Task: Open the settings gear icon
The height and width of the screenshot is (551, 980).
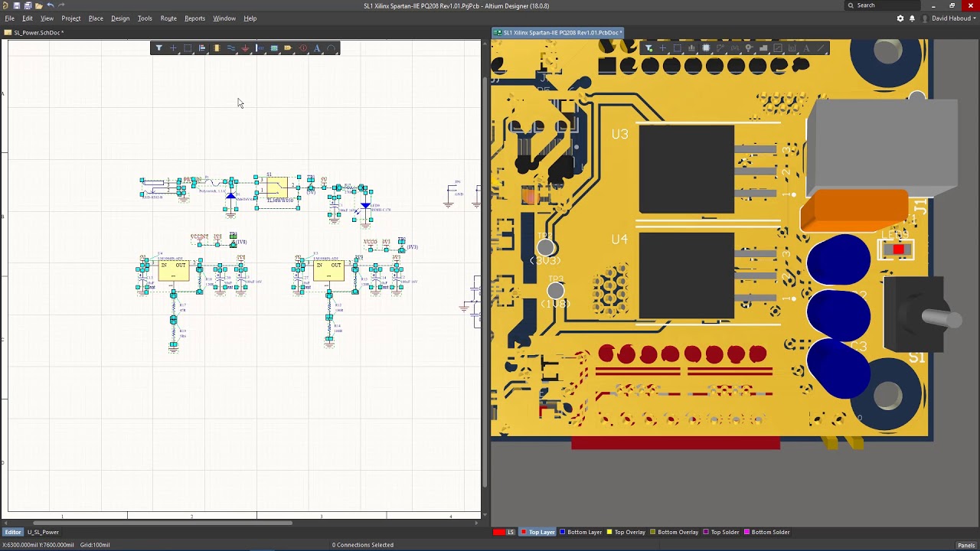Action: 900,18
